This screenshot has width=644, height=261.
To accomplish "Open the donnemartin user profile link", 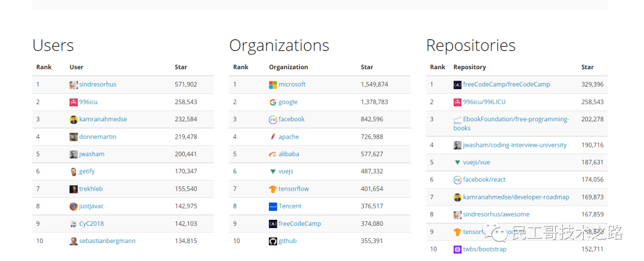I will (97, 137).
